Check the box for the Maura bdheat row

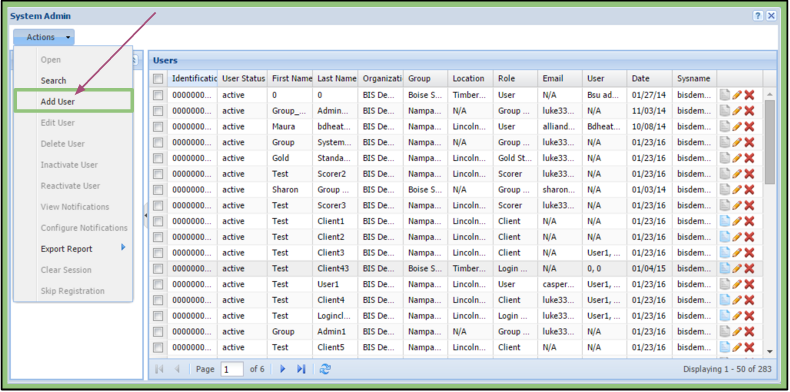tap(158, 126)
